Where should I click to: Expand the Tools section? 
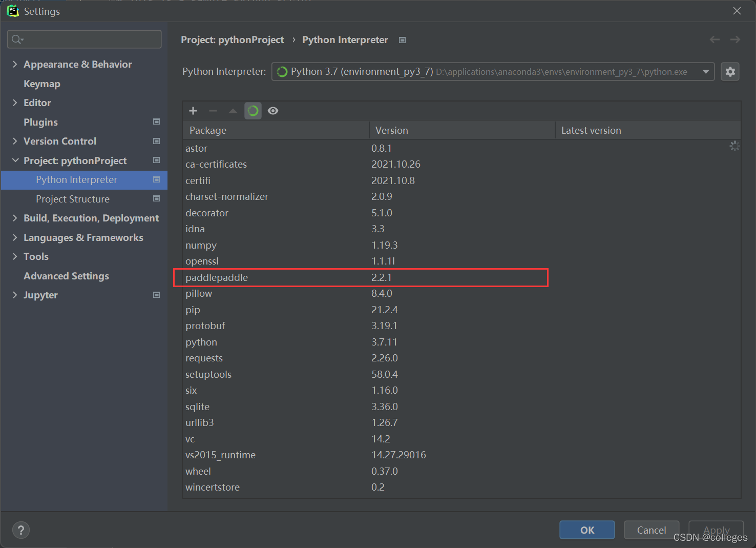tap(15, 256)
